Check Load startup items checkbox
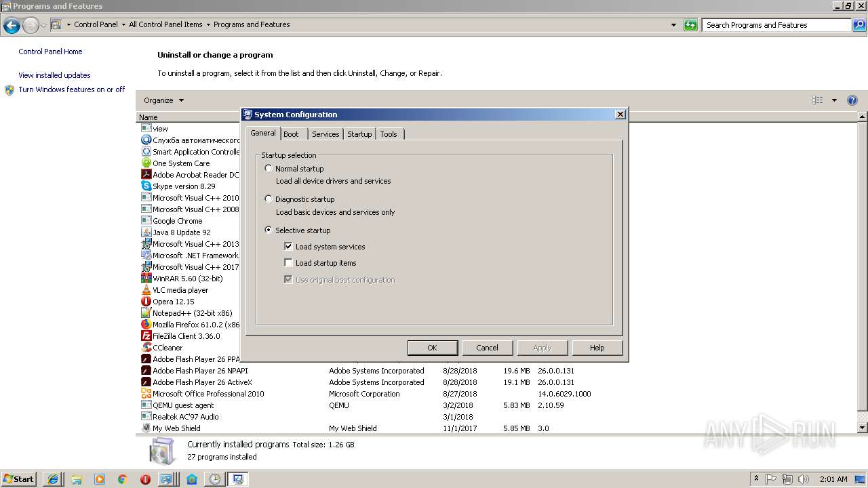Viewport: 868px width, 488px height. tap(288, 263)
